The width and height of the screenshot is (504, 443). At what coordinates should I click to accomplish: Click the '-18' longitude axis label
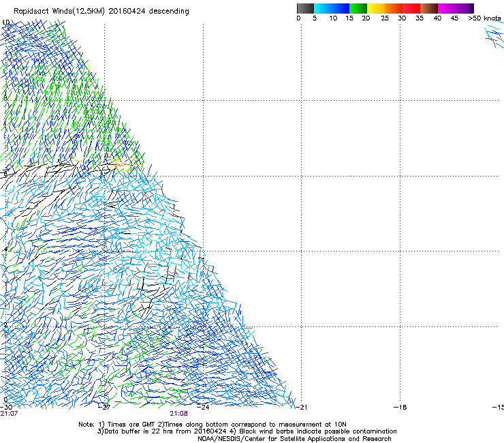(400, 408)
